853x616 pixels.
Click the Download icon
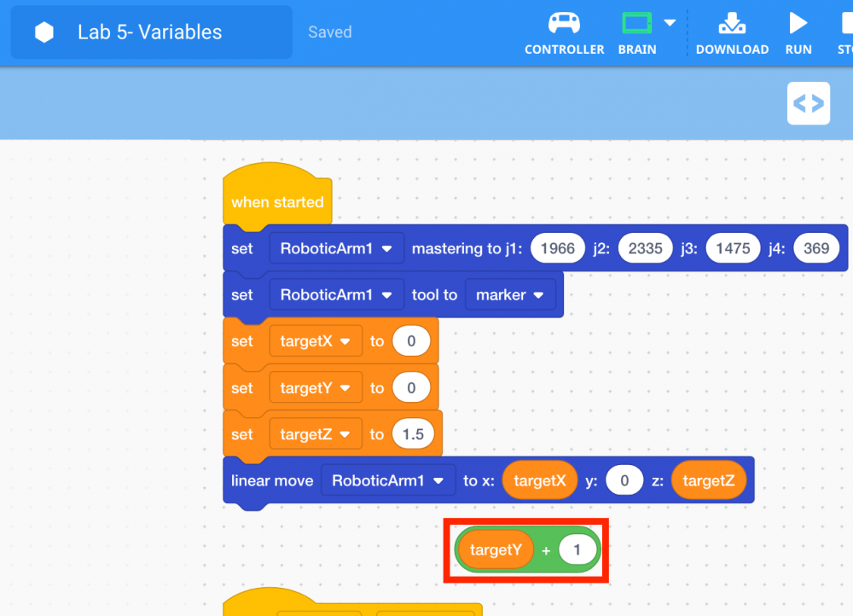tap(732, 23)
